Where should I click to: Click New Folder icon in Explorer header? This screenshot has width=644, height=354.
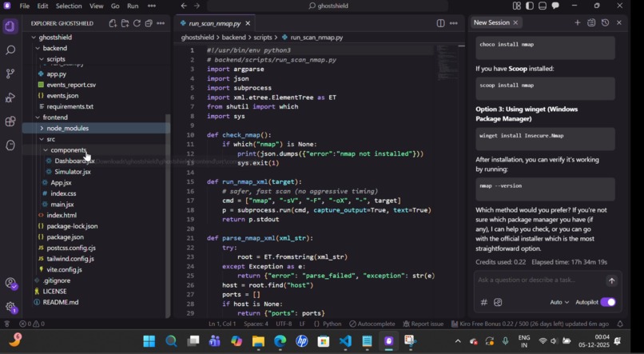tap(125, 23)
